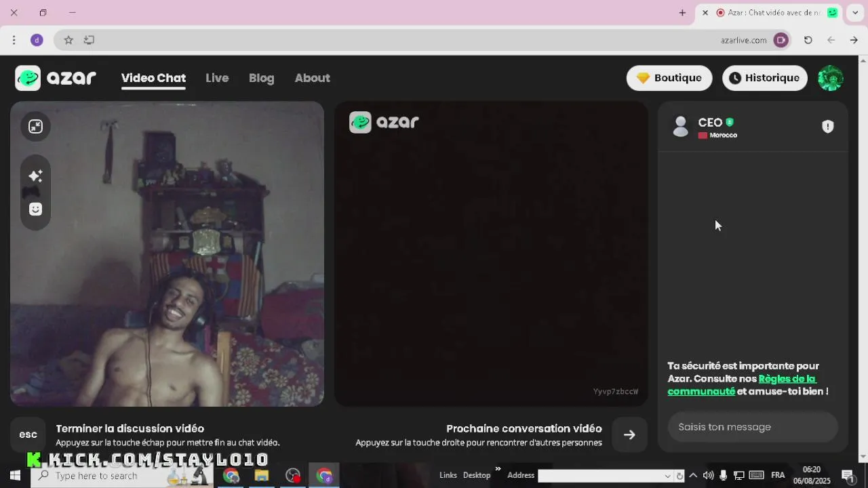The image size is (868, 488).
Task: Open the Boutique shop button
Action: pyautogui.click(x=669, y=78)
